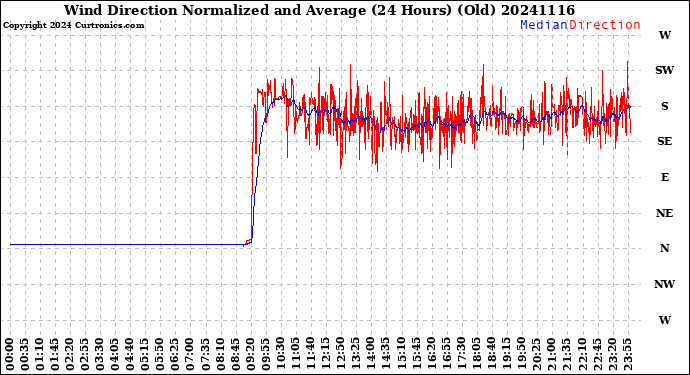The width and height of the screenshot is (690, 375).
Task: Click the 13:25 time axis label
Action: (356, 354)
